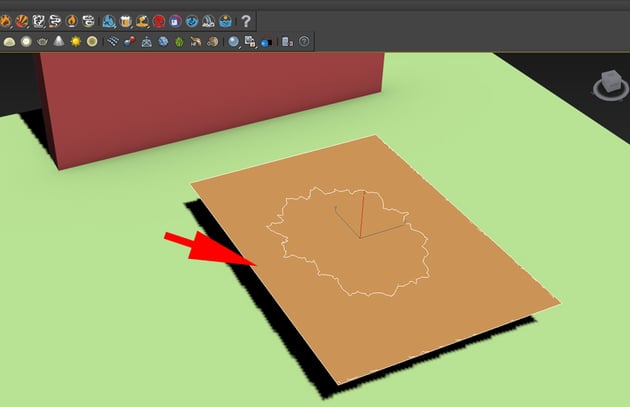Select the glowing white sphere light tool

(26, 41)
